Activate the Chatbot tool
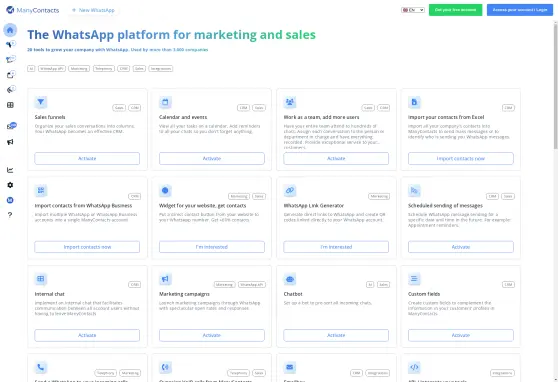Screen dimensions: 558x382 click(336, 335)
